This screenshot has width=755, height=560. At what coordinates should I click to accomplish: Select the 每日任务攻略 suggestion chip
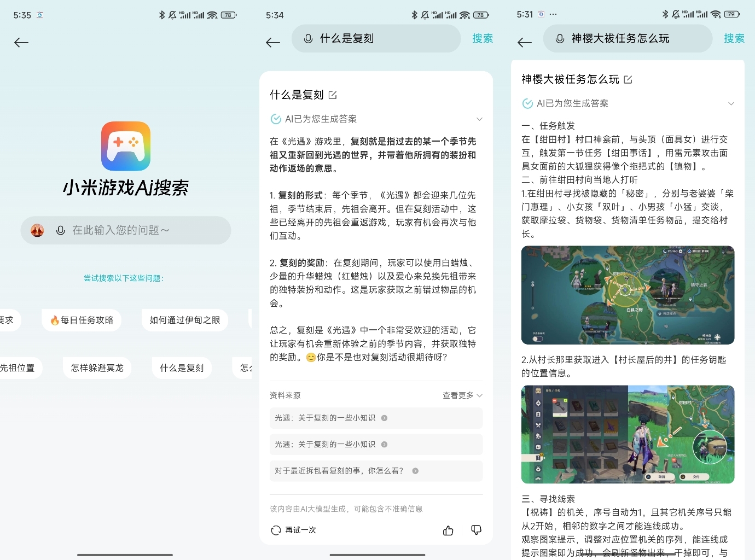click(82, 320)
